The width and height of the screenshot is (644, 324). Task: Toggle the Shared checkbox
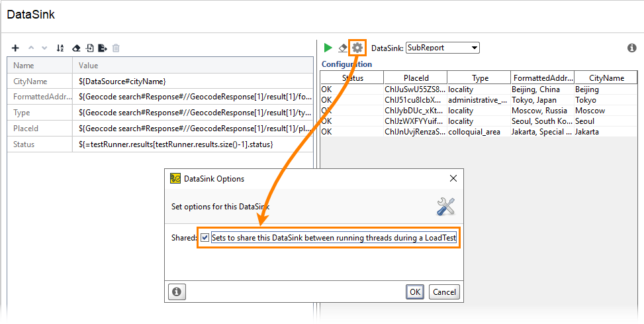pyautogui.click(x=205, y=238)
